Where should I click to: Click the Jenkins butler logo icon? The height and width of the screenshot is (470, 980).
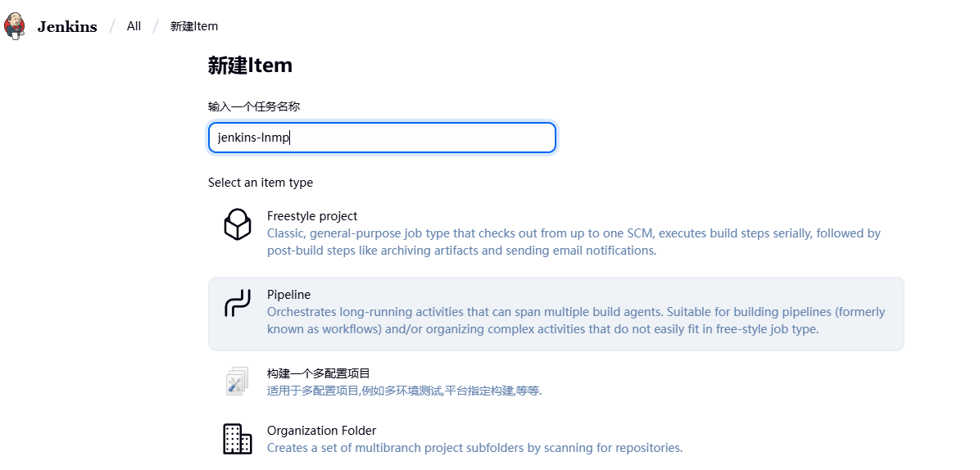(15, 26)
